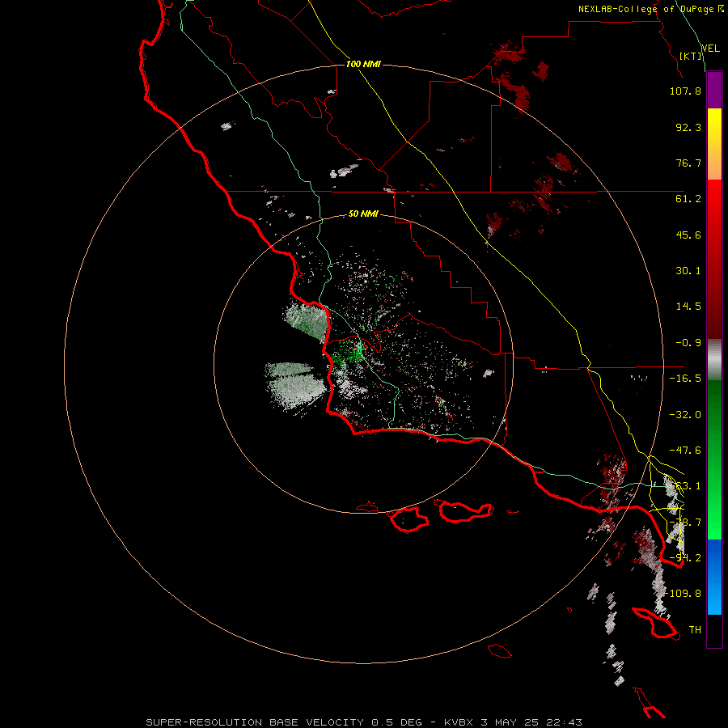The width and height of the screenshot is (728, 728).
Task: Click the TH label on legend
Action: 695,630
